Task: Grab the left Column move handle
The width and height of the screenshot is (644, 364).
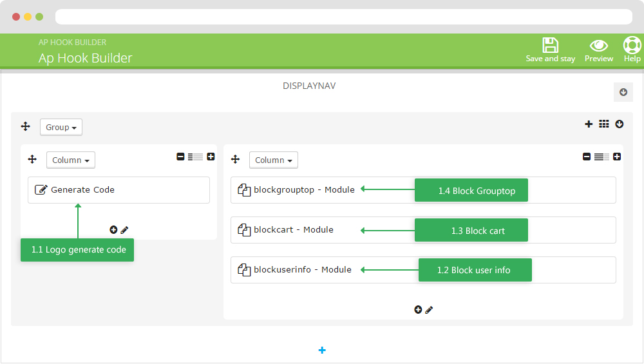Action: [x=32, y=159]
